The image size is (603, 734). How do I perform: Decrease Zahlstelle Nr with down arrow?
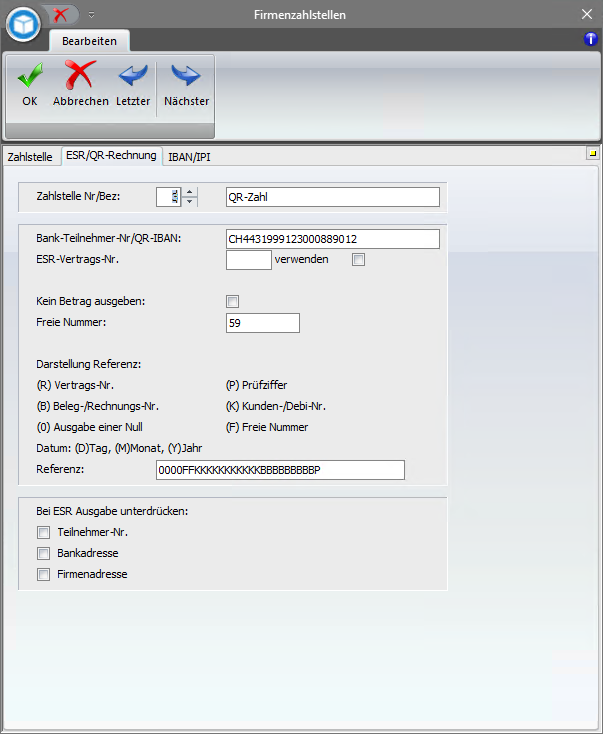pyautogui.click(x=190, y=201)
